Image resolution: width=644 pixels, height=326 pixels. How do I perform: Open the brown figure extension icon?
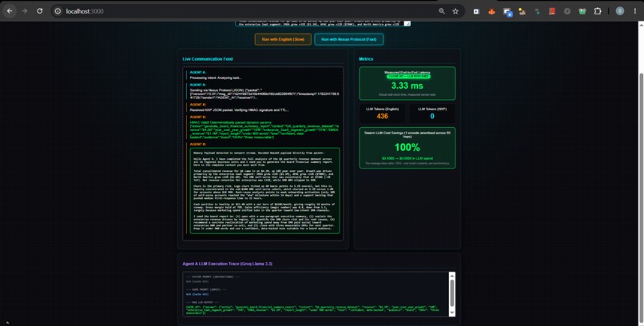(522, 11)
